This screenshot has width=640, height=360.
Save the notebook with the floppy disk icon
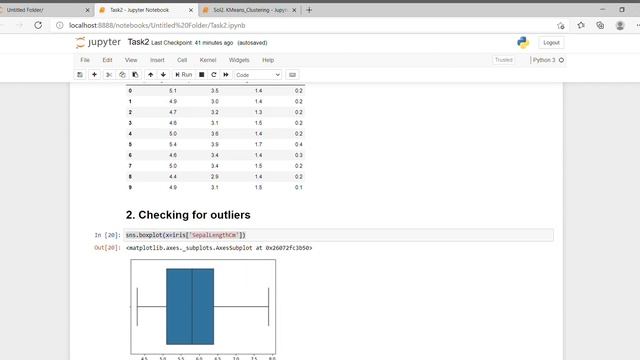(x=80, y=75)
